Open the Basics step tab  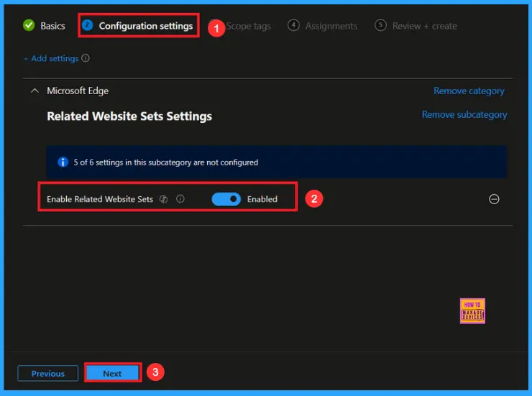[52, 26]
